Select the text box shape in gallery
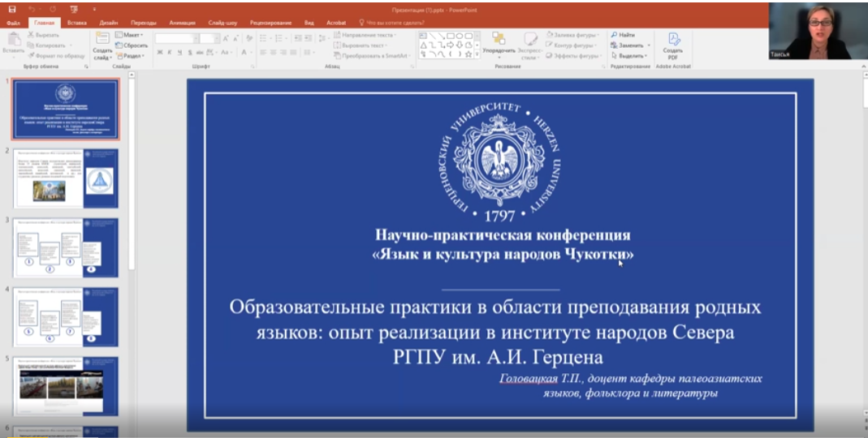 pos(424,36)
